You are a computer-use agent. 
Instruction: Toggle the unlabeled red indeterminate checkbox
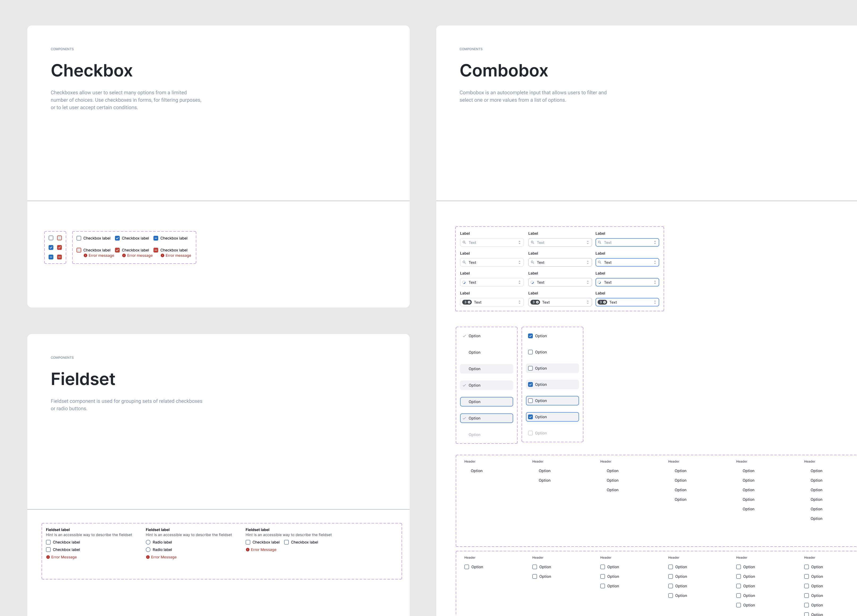click(x=59, y=257)
